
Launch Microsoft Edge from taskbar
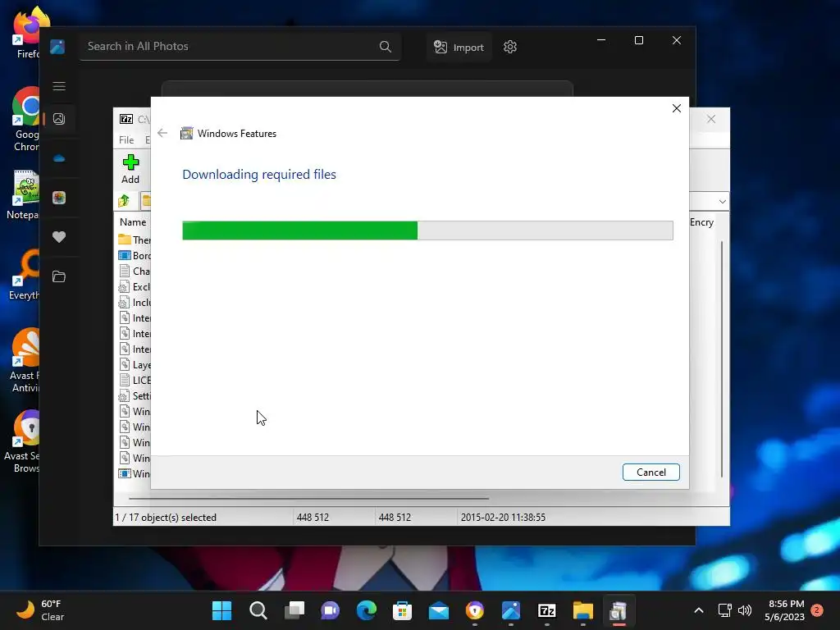click(x=367, y=610)
